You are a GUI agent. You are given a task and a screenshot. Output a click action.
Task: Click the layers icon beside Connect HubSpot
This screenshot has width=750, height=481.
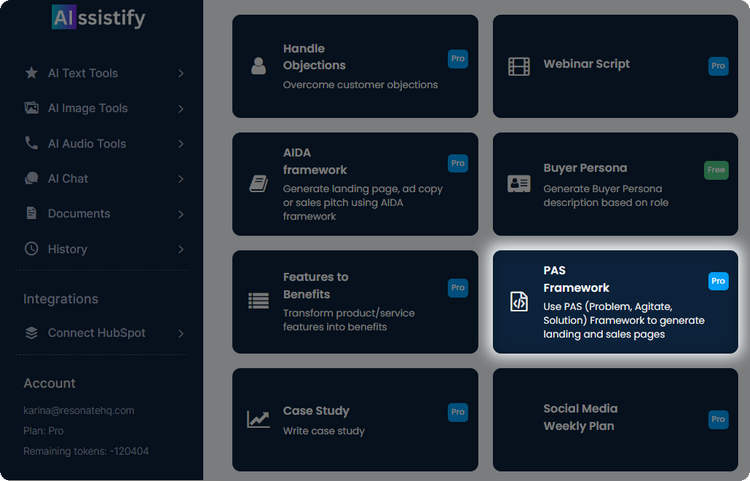pos(31,333)
